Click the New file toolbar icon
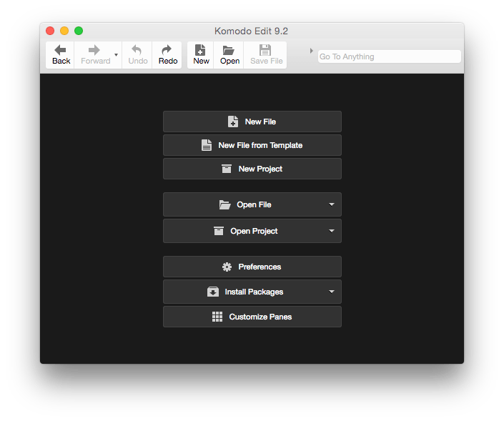Viewport: 504px width, 421px height. [x=200, y=50]
